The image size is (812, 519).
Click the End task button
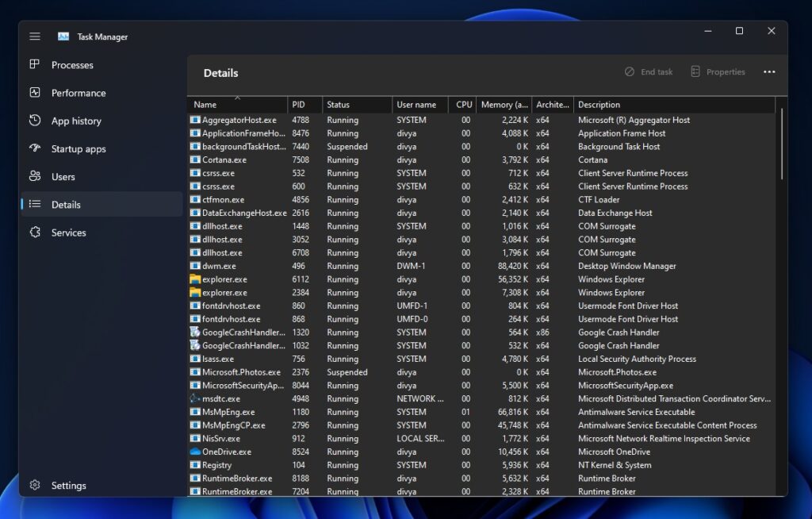649,71
